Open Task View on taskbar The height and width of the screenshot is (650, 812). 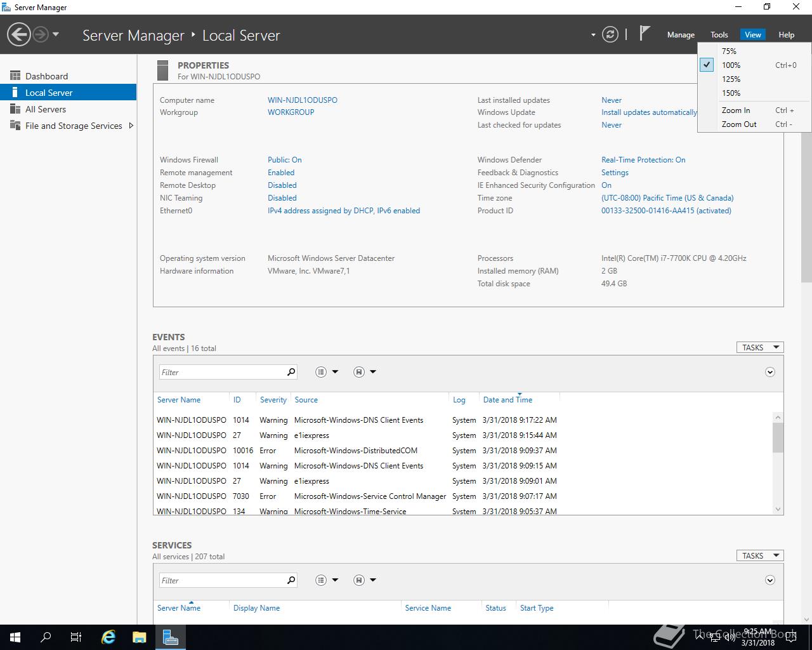[x=76, y=637]
